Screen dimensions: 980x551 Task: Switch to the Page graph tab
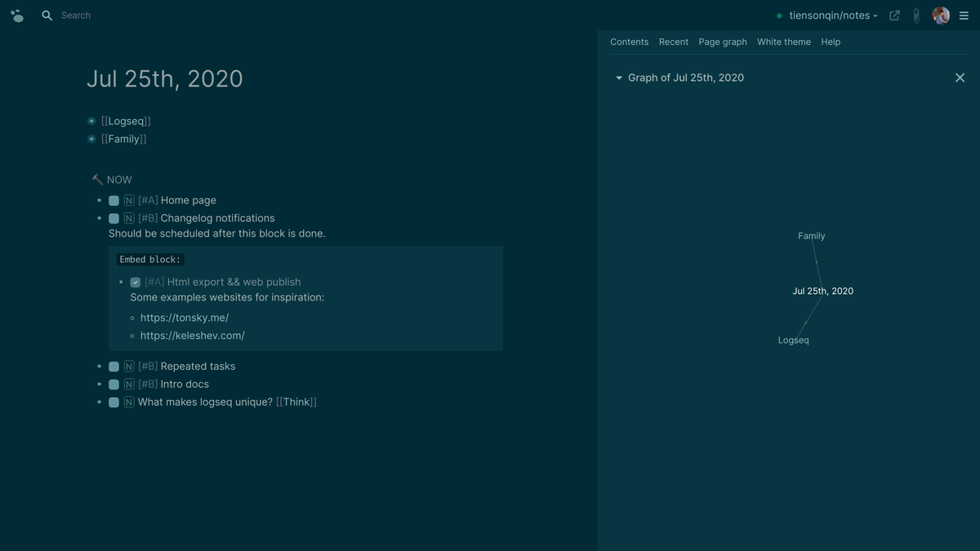pyautogui.click(x=722, y=42)
